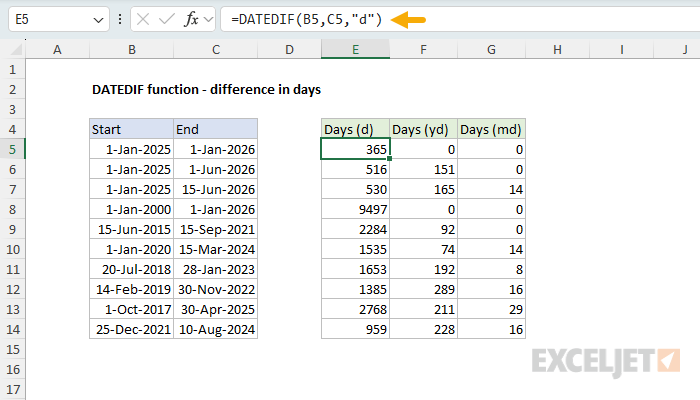Select the cell with value 9497
700x400 pixels.
tap(355, 209)
